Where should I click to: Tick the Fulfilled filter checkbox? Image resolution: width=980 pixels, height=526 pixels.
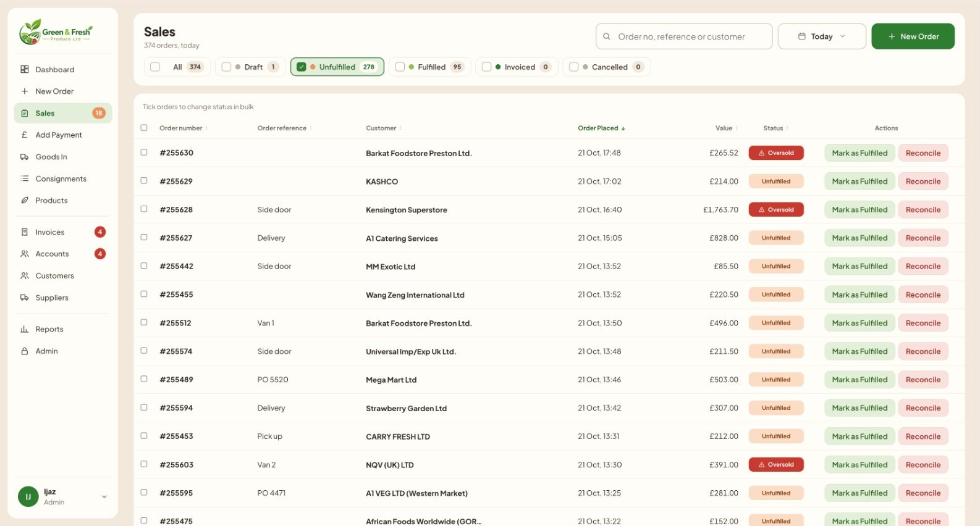coord(400,67)
